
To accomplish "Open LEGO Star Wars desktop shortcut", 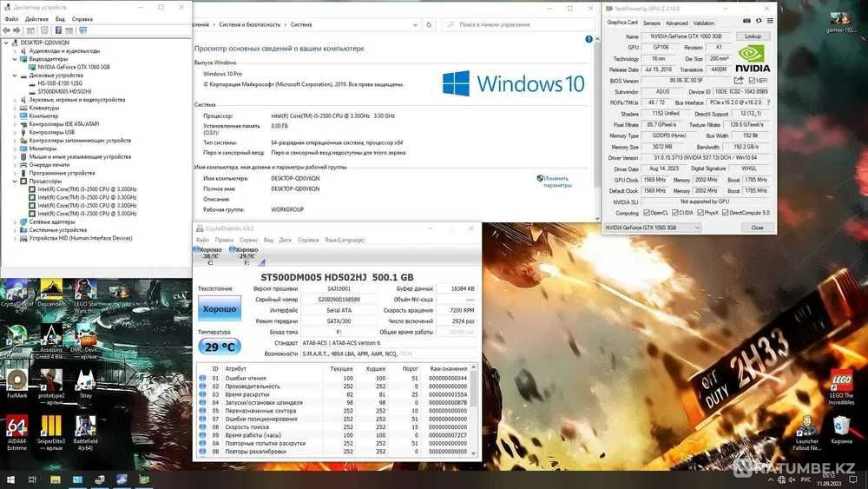I will click(85, 295).
